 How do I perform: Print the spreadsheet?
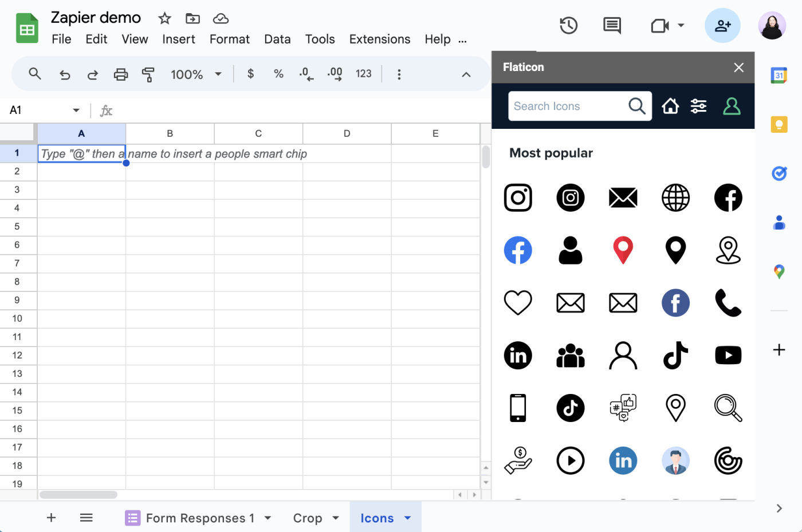pos(120,74)
